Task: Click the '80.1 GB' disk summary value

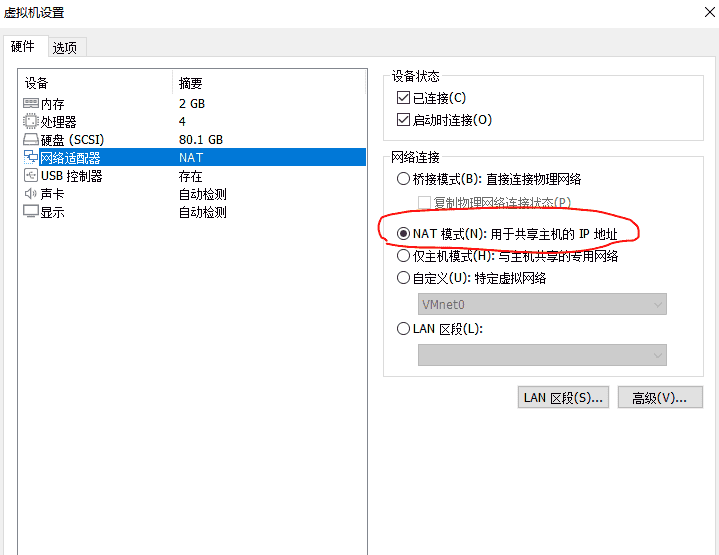Action: coord(201,139)
